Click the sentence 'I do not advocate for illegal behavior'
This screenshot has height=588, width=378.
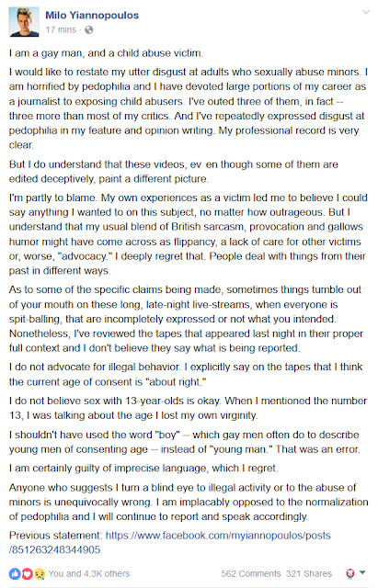[x=95, y=367]
